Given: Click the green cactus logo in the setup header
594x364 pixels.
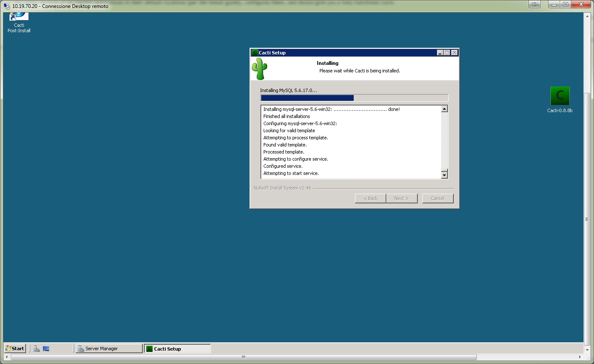Looking at the screenshot, I should pyautogui.click(x=260, y=69).
